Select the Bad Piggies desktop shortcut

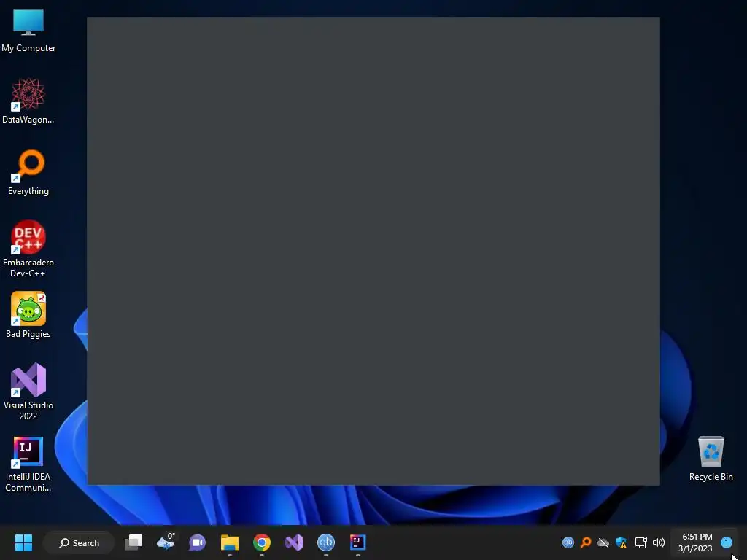click(x=28, y=315)
